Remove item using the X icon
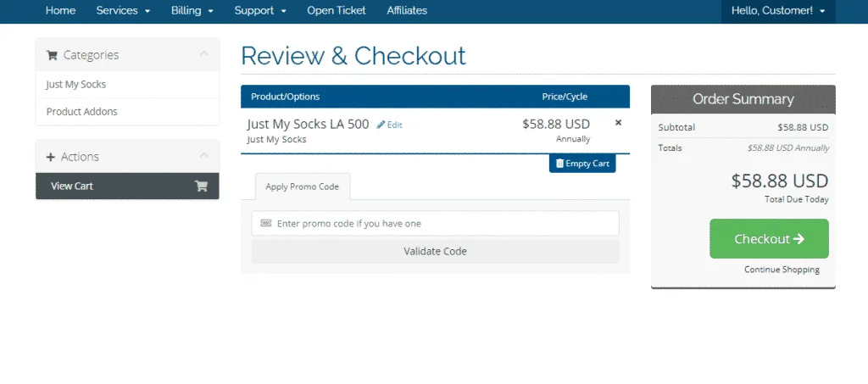The image size is (868, 384). point(618,123)
